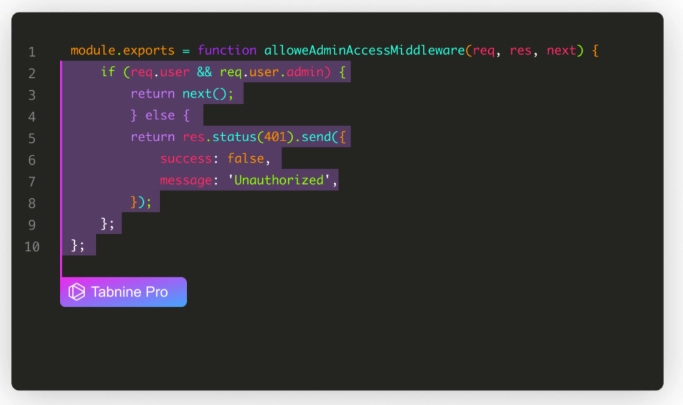The width and height of the screenshot is (683, 405).
Task: Click 'req.user.admin' in the condition
Action: [272, 72]
